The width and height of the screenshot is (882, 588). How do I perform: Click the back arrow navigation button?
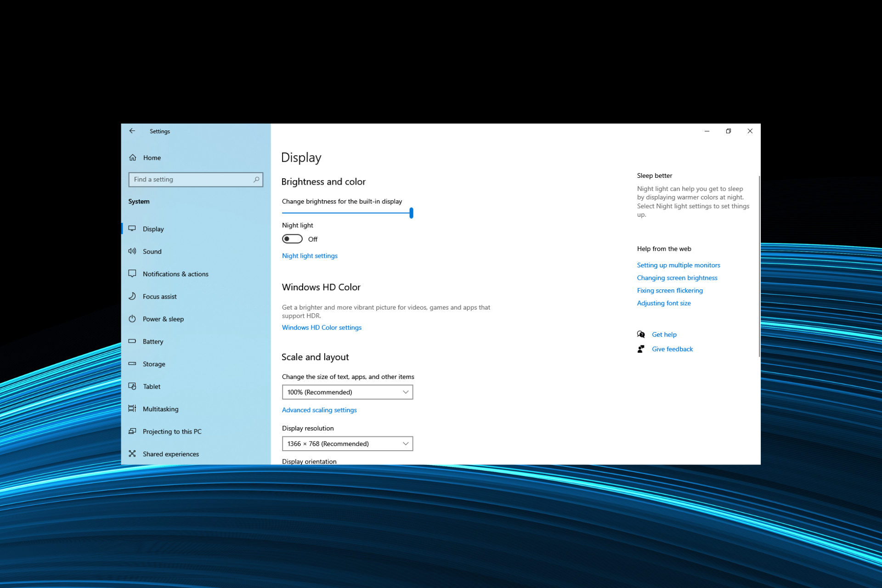tap(132, 131)
